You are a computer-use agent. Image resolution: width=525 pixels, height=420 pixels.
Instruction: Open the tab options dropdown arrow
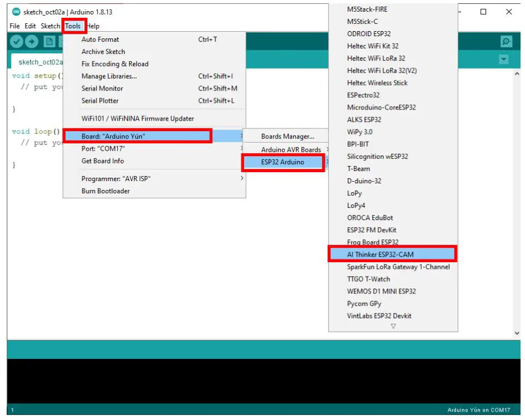pos(503,59)
